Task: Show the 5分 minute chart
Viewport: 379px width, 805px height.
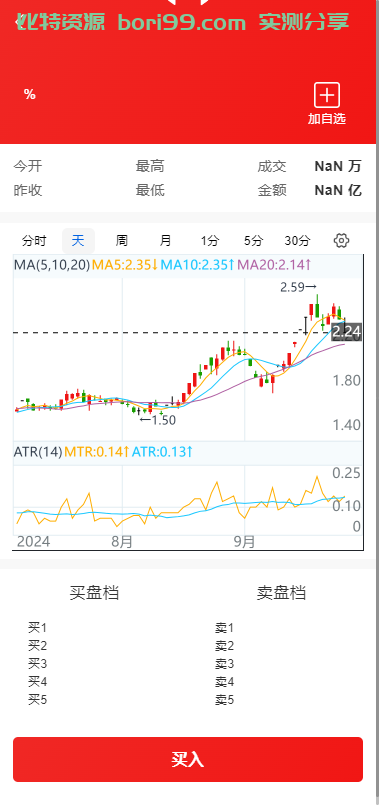Action: coord(253,241)
